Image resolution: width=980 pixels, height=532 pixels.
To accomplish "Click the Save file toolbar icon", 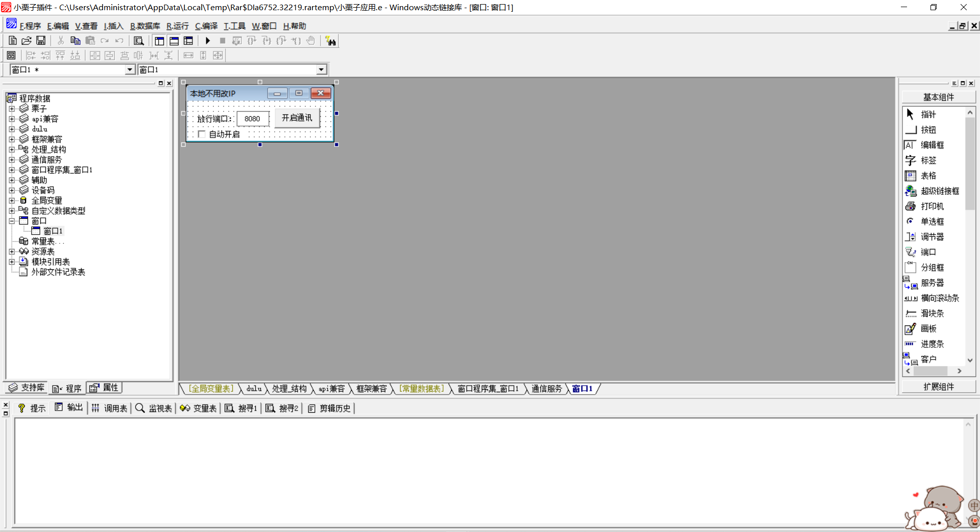I will click(41, 41).
